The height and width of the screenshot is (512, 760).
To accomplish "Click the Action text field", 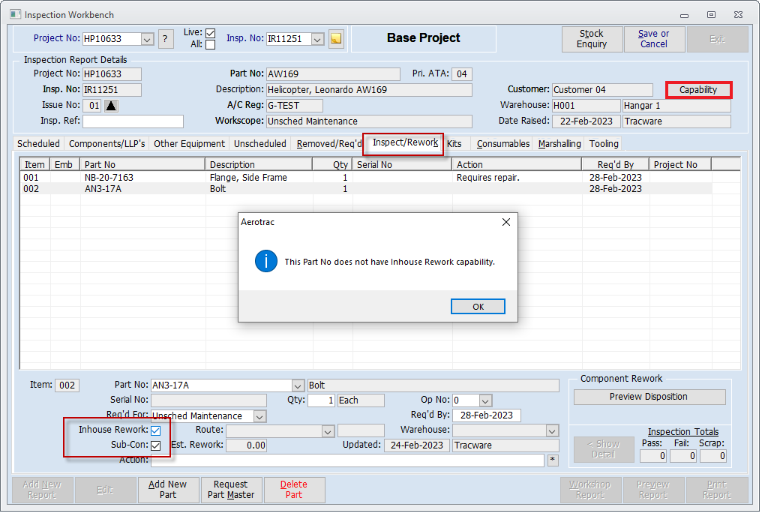I will [348, 460].
